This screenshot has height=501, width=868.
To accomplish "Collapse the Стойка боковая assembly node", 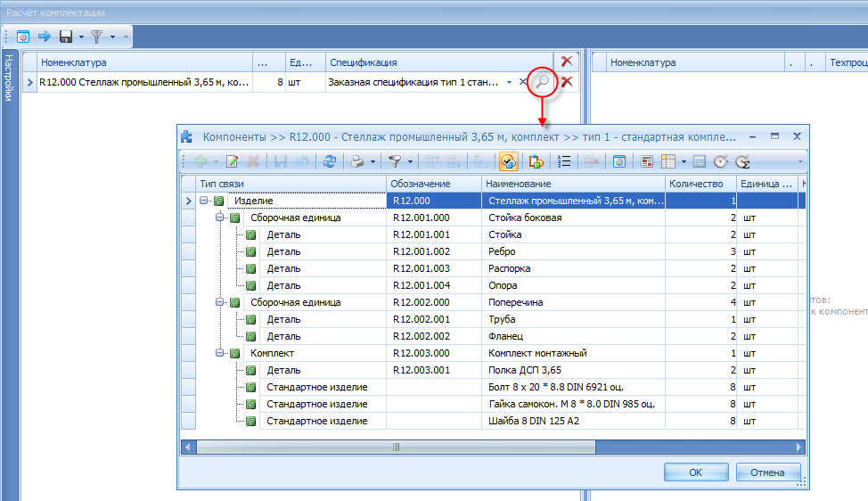I will [220, 218].
